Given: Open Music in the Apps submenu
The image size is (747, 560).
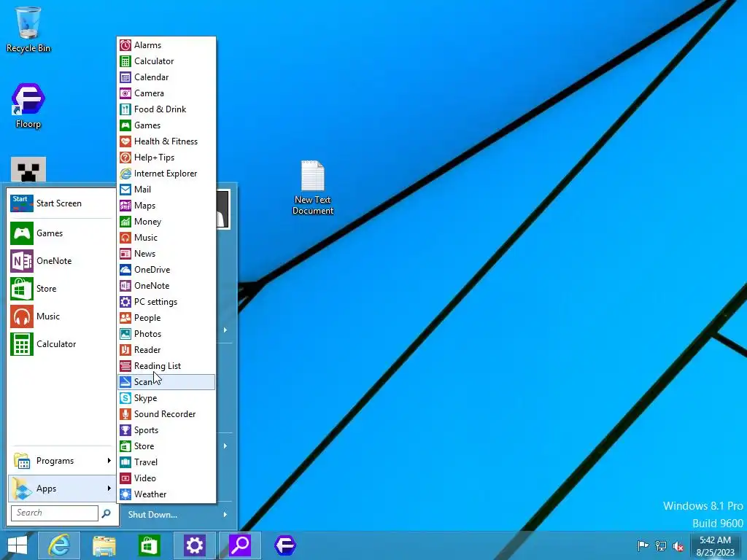Looking at the screenshot, I should click(x=166, y=238).
